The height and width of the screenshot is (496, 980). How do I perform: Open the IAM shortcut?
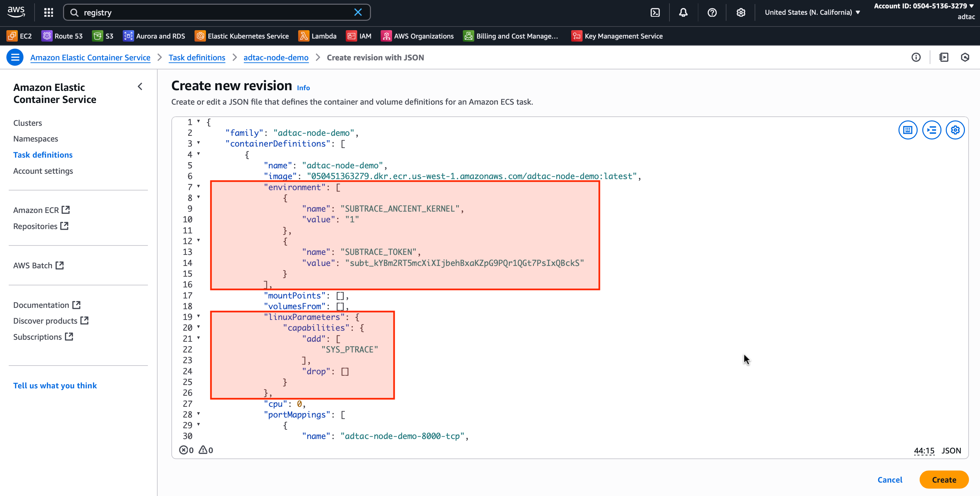(x=359, y=36)
